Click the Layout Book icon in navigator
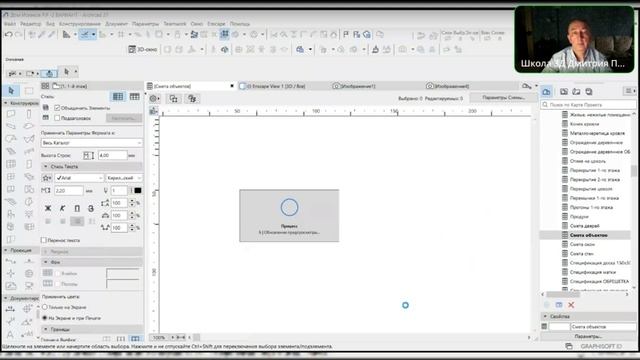This screenshot has width=640, height=360. pyautogui.click(x=576, y=92)
